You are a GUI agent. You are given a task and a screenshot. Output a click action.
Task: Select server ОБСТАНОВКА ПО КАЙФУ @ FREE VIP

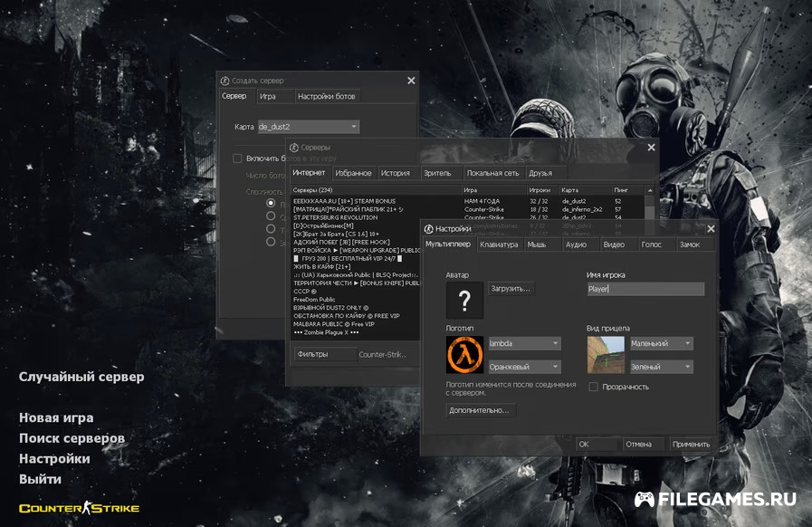356,316
